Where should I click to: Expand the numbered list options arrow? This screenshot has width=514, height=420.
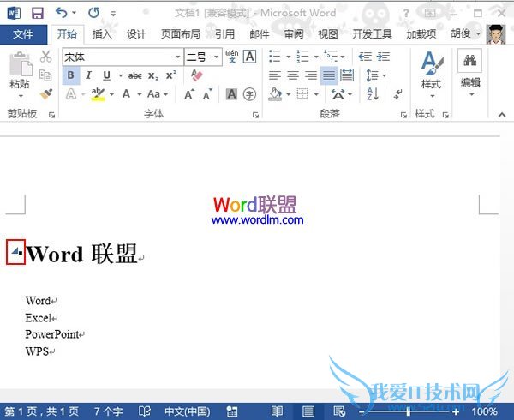click(x=316, y=57)
